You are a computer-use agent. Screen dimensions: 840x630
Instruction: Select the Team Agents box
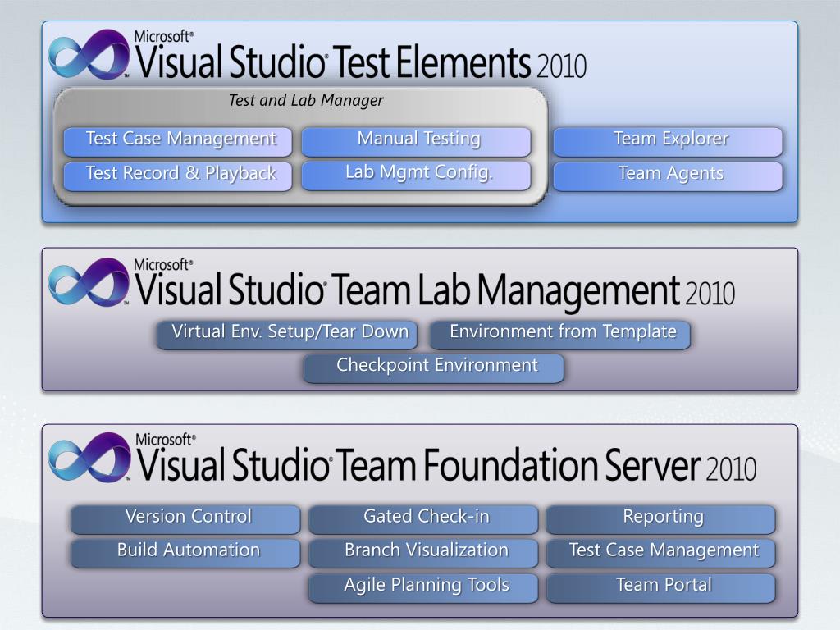(x=668, y=176)
